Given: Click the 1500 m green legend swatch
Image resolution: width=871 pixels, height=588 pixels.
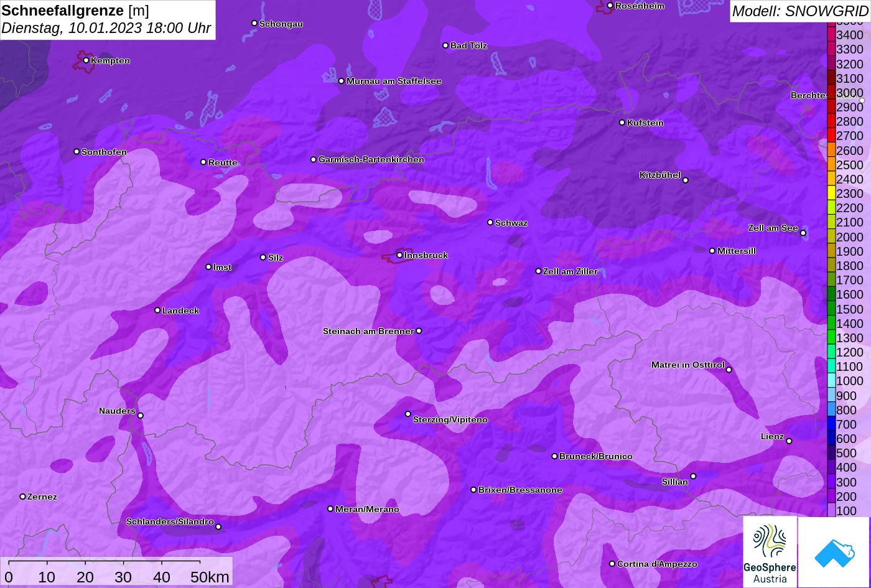Looking at the screenshot, I should point(831,309).
